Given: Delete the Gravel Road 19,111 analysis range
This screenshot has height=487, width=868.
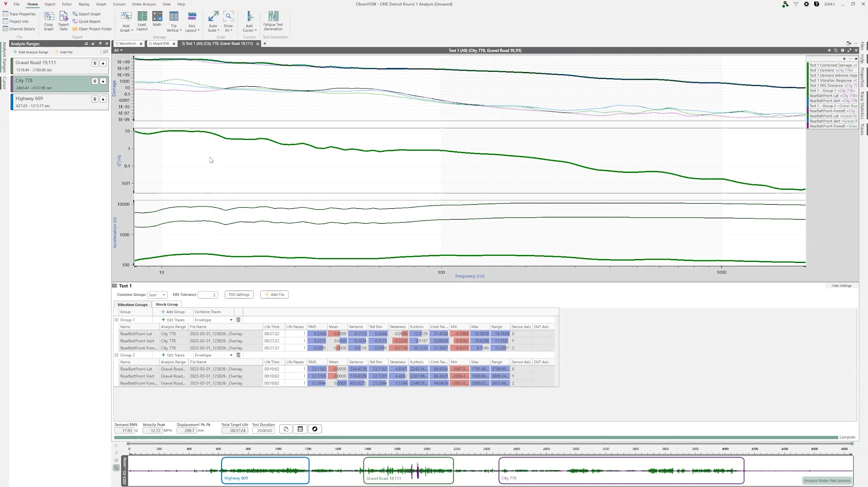Looking at the screenshot, I should click(95, 63).
